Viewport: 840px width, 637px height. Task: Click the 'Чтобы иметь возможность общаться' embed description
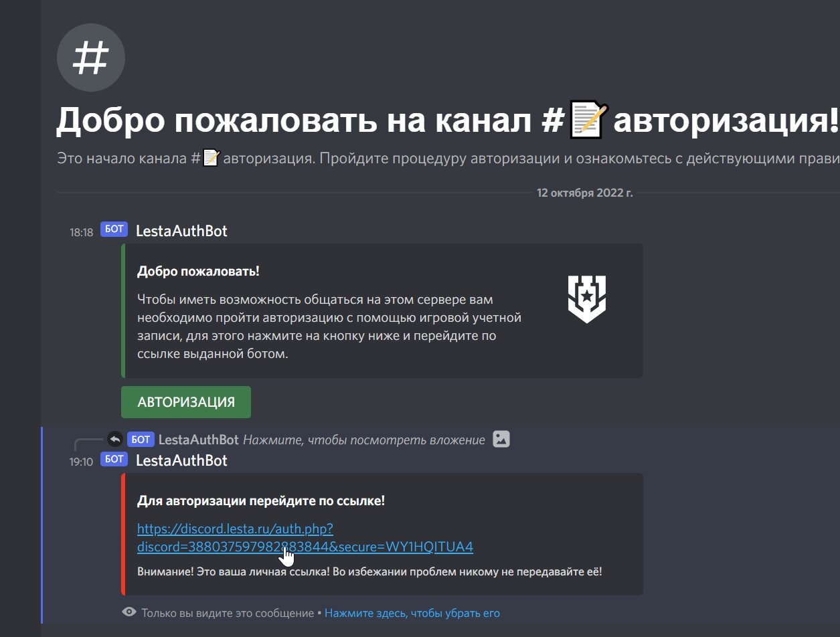coord(329,327)
